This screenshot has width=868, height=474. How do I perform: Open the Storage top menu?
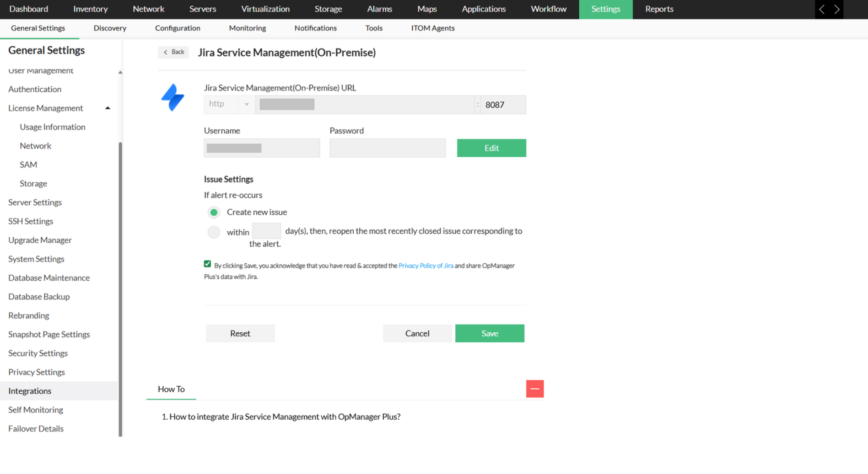(x=329, y=9)
